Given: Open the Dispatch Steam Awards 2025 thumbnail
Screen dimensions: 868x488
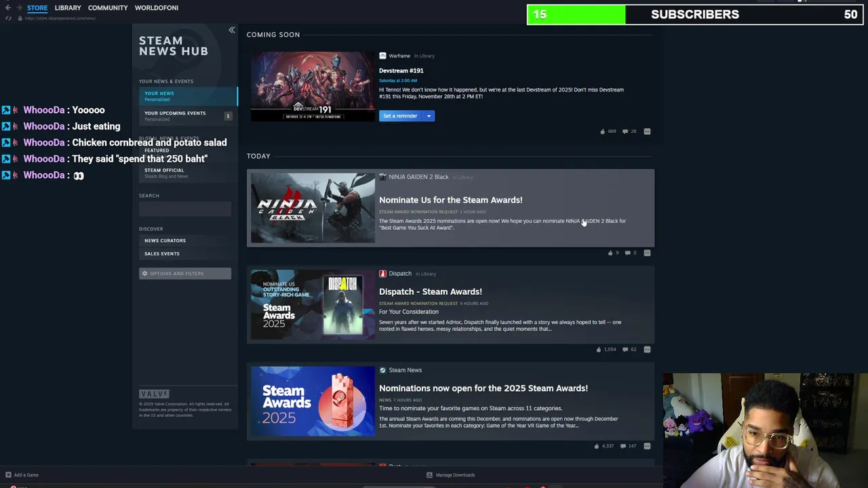Looking at the screenshot, I should [313, 304].
